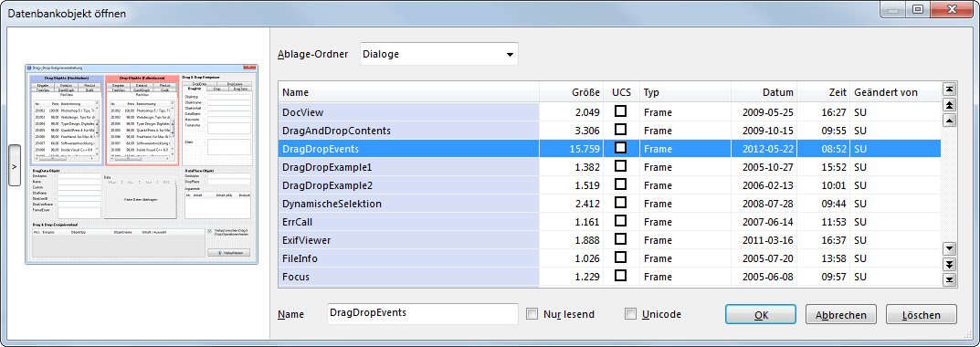Screen dimensions: 980x347
Task: Page up using double-arrow scroll icon
Action: (x=950, y=105)
